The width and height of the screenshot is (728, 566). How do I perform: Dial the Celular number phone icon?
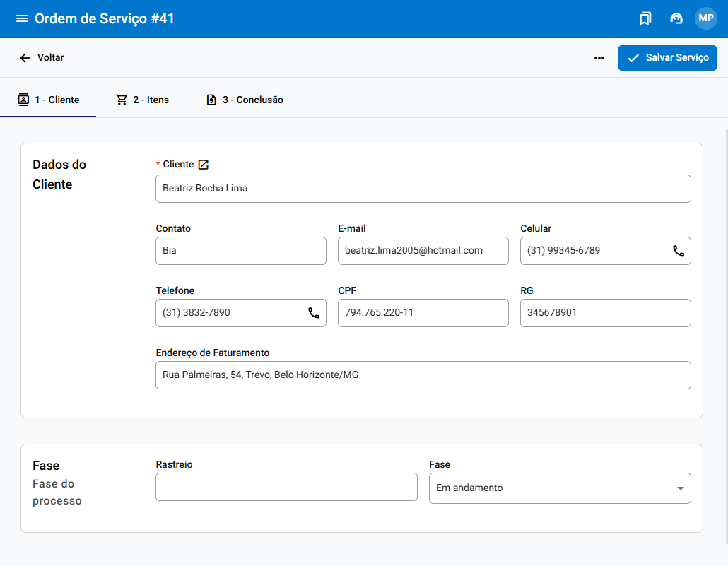[x=678, y=251]
